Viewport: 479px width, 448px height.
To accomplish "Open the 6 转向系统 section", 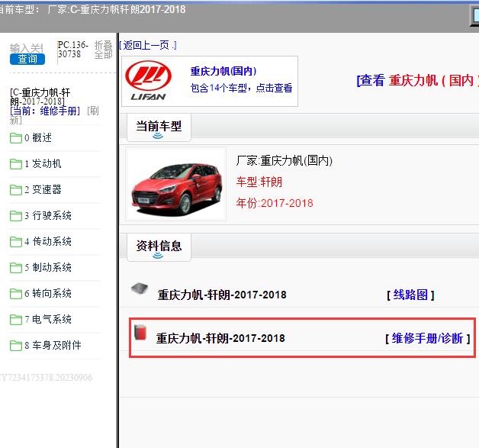I will click(47, 294).
